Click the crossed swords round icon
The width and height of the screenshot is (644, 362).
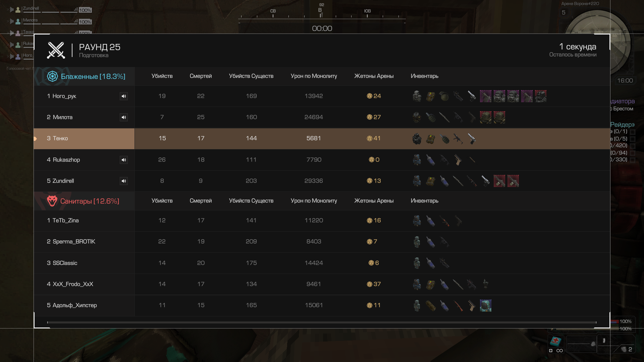coord(56,50)
